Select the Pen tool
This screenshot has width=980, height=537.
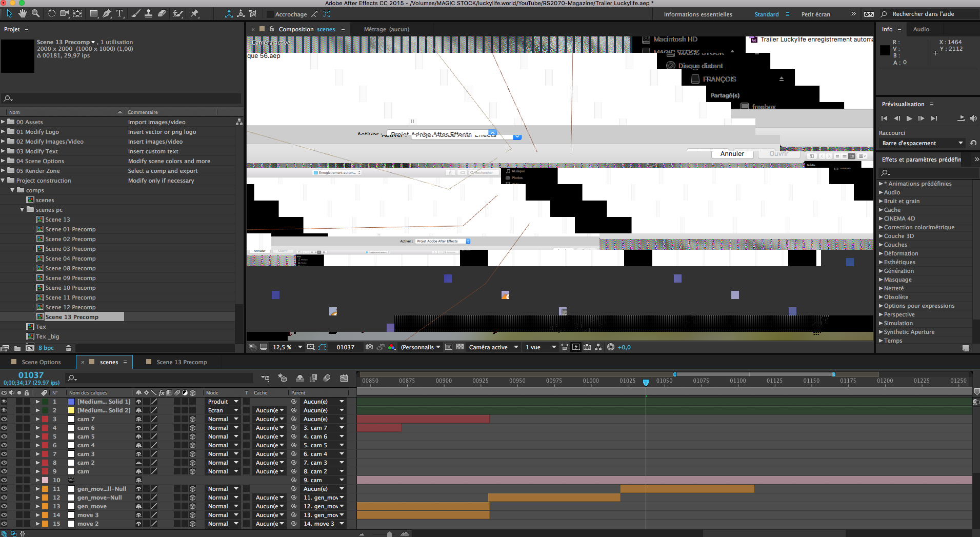pos(107,13)
